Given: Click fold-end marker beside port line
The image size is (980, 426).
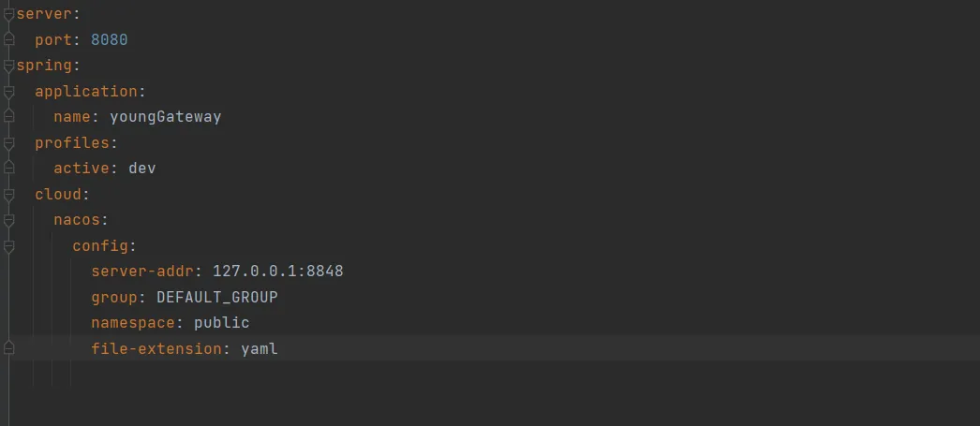Looking at the screenshot, I should 8,40.
